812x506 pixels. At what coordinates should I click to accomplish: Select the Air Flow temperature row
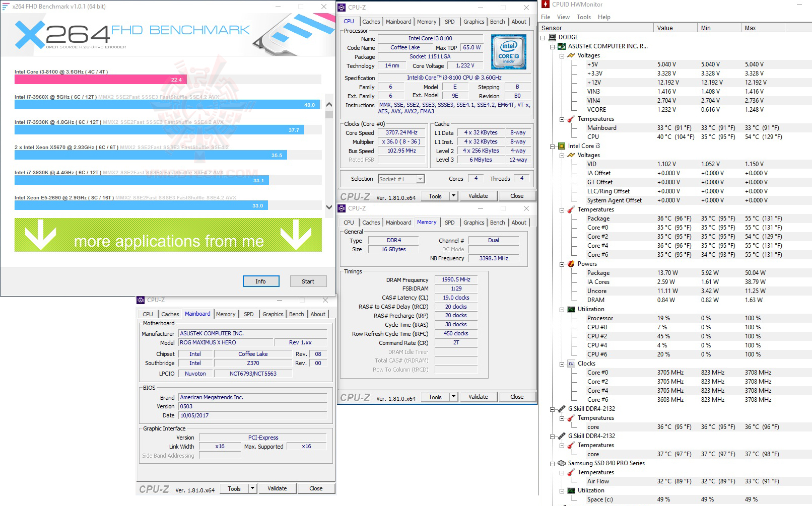pos(675,481)
